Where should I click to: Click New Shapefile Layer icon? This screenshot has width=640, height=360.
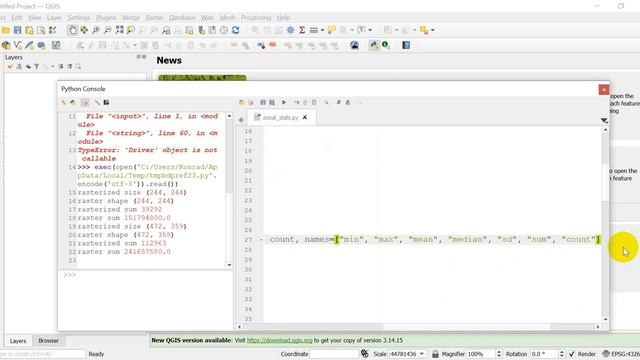point(18,45)
